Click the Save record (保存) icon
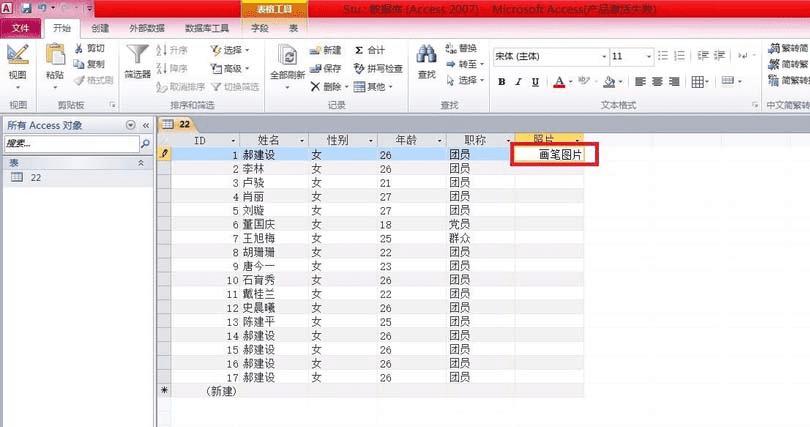 316,68
